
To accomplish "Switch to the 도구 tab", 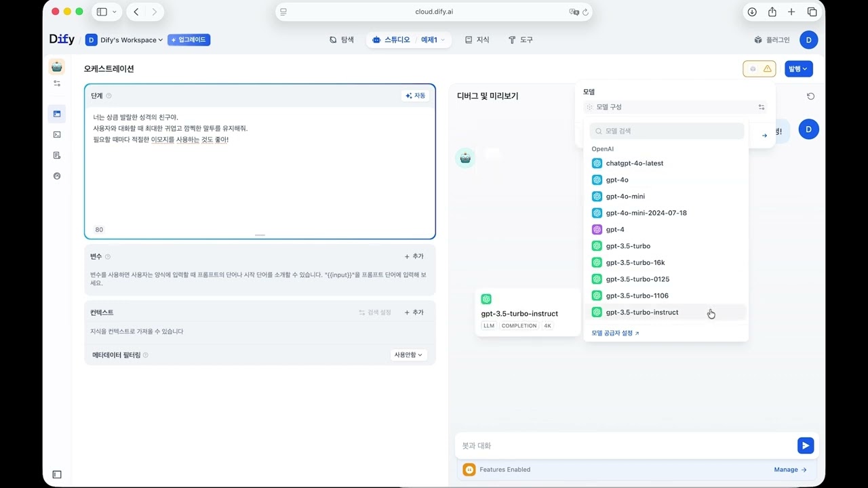I will click(x=521, y=40).
